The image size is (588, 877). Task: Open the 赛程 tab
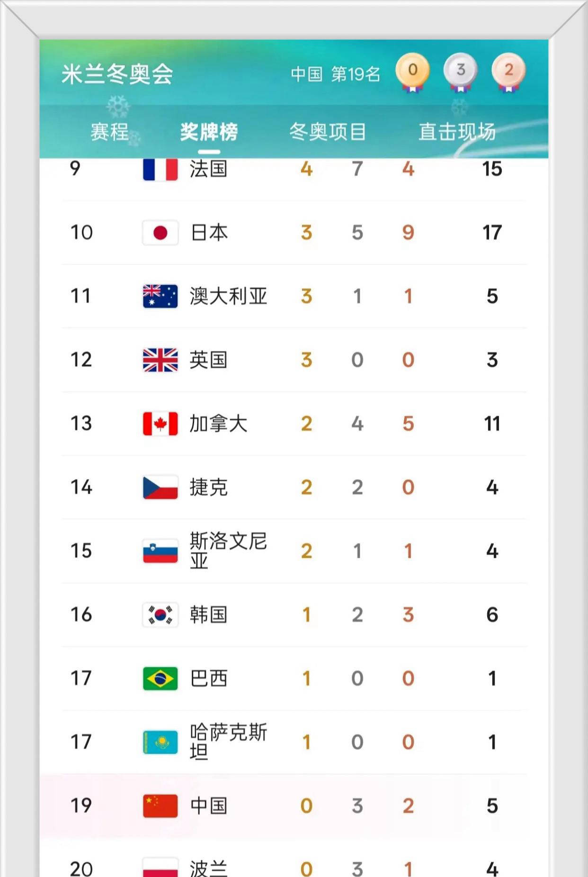click(109, 132)
